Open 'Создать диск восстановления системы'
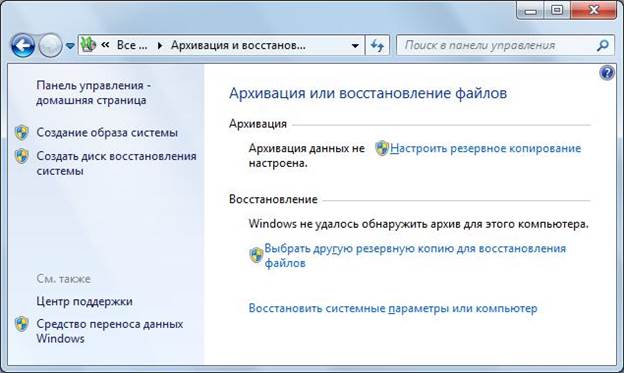Image resolution: width=624 pixels, height=373 pixels. 116,163
